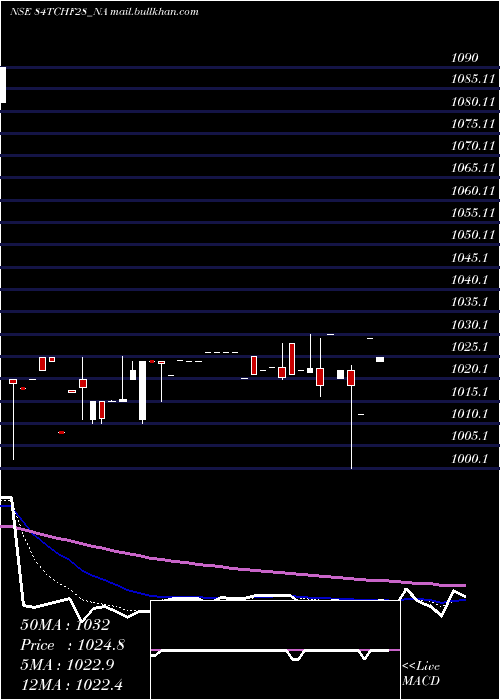The width and height of the screenshot is (500, 700).
Task: Click the 1025.1 price axis label
Action: tap(469, 347)
